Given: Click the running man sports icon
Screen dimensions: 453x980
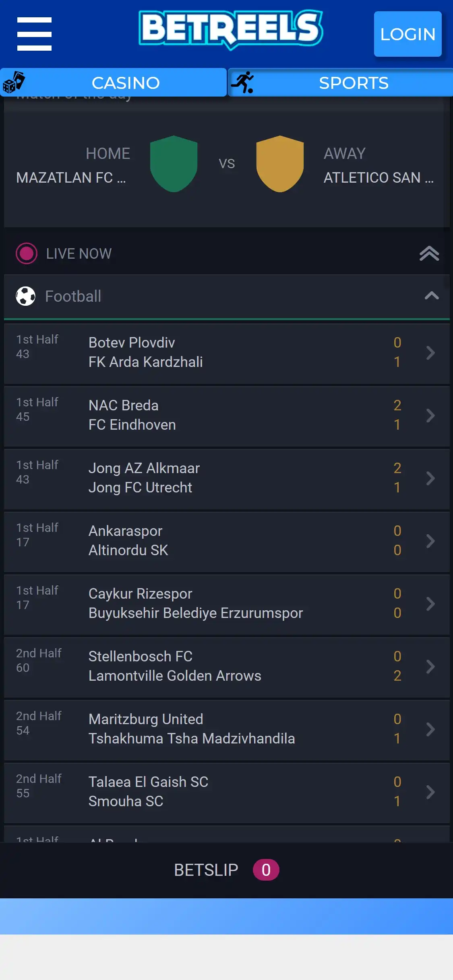Looking at the screenshot, I should (242, 82).
